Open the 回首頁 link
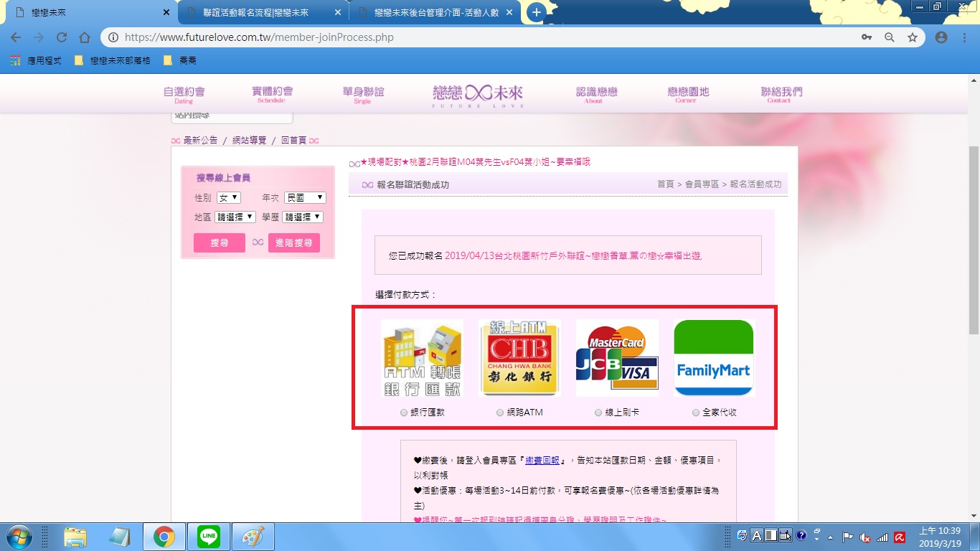 click(x=293, y=141)
